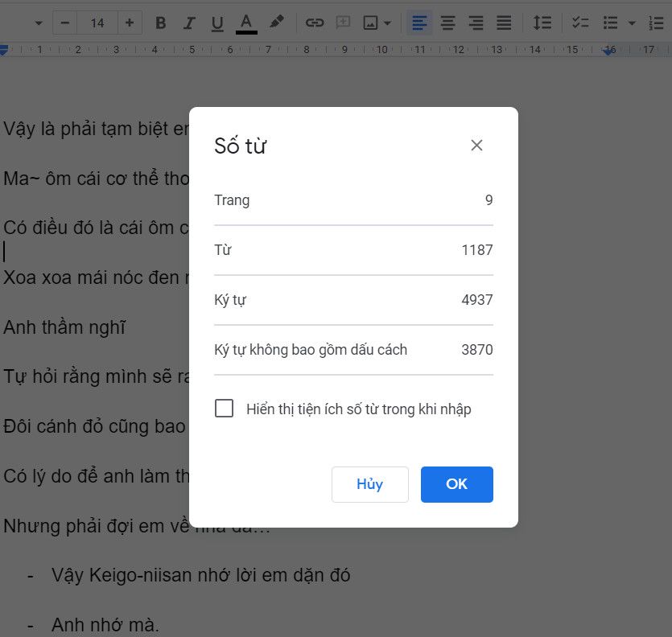This screenshot has width=672, height=637.
Task: Align text left
Action: click(419, 23)
